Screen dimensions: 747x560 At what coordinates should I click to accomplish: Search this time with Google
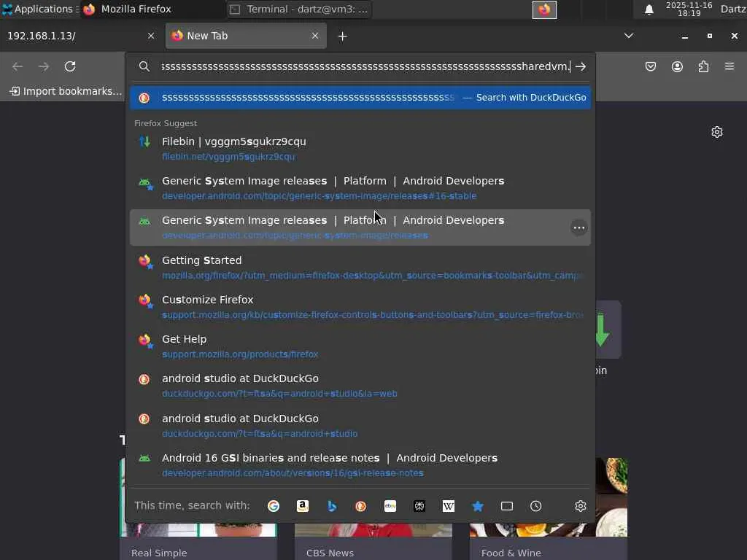tap(274, 506)
